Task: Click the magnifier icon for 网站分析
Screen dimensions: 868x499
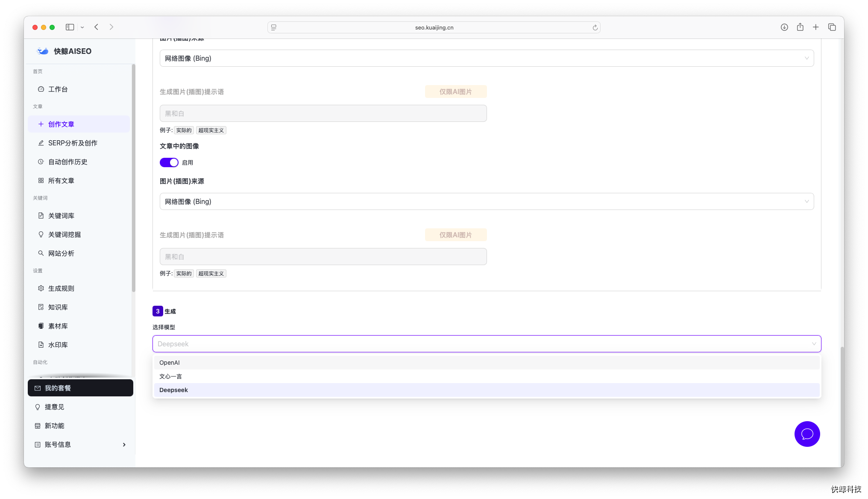Action: click(x=41, y=253)
